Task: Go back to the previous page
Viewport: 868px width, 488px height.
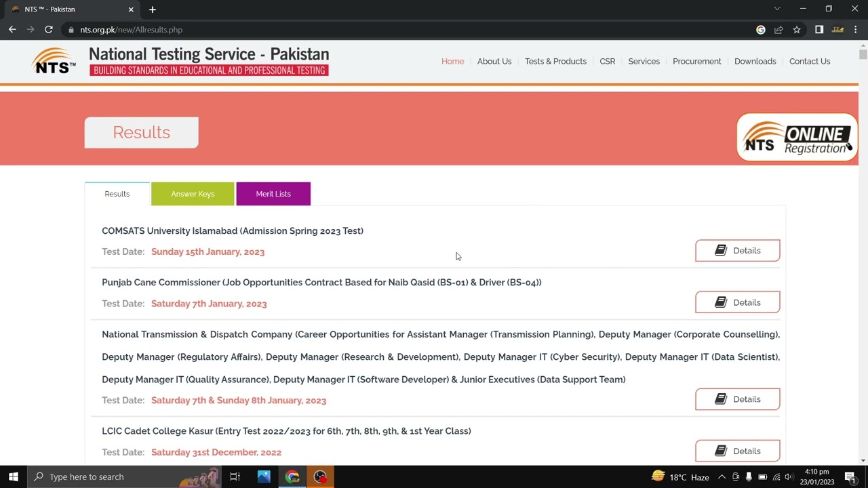Action: point(12,30)
